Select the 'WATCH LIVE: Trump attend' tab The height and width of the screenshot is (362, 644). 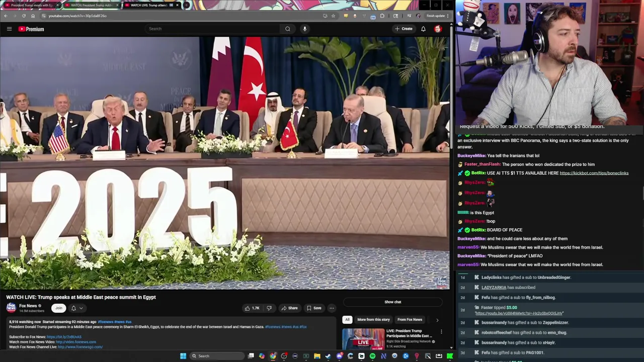tap(151, 5)
